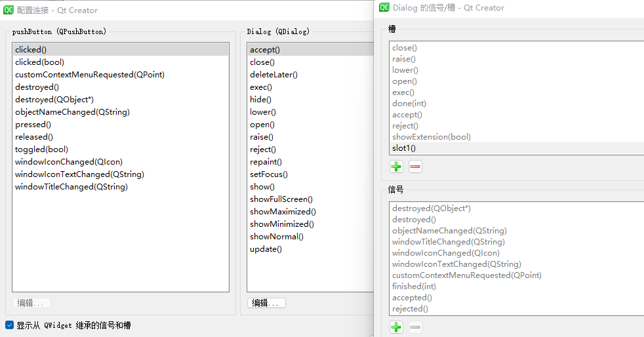Select destroyed() in the 信号 list
644x337 pixels.
[x=517, y=219]
